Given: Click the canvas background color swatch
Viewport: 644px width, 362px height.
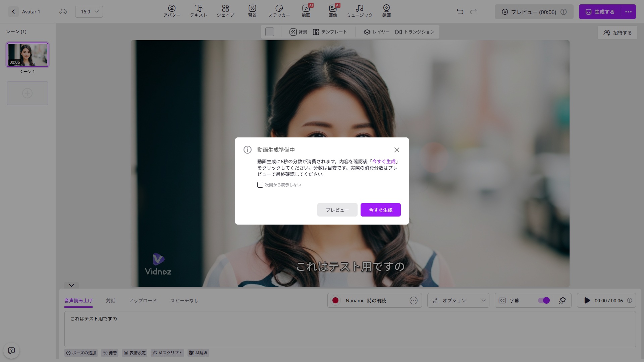Looking at the screenshot, I should pos(270,32).
